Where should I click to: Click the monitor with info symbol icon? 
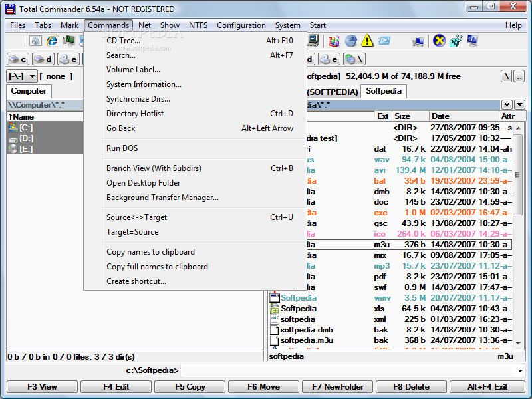click(x=472, y=41)
